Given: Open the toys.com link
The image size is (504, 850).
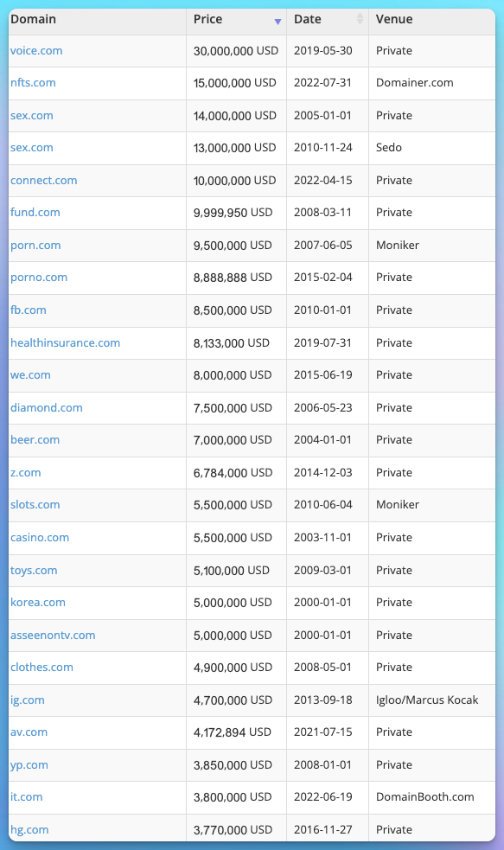Looking at the screenshot, I should [x=34, y=571].
